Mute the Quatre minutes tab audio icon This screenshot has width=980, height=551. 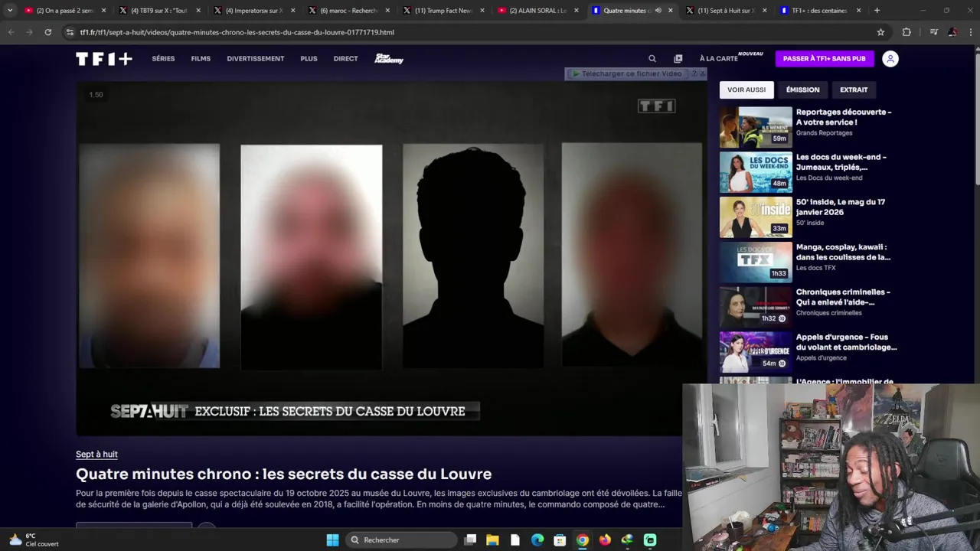658,11
